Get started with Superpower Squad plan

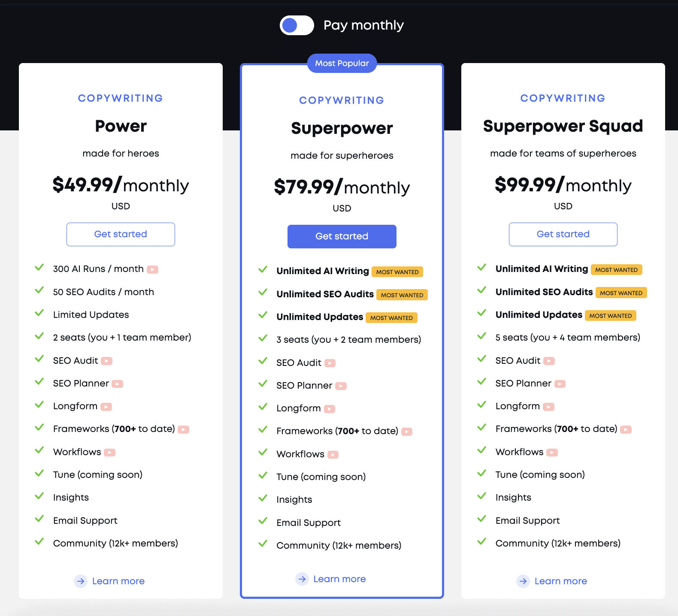point(563,234)
